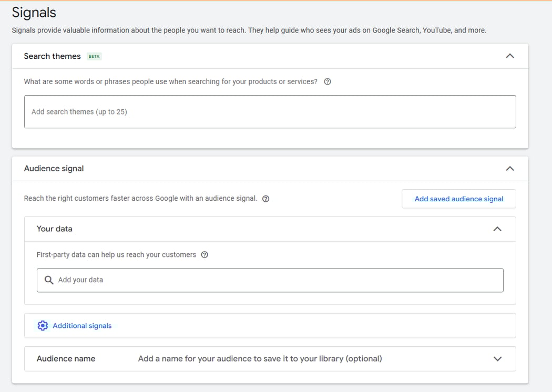Click the help icon next to search themes question
This screenshot has width=552, height=392.
point(328,81)
